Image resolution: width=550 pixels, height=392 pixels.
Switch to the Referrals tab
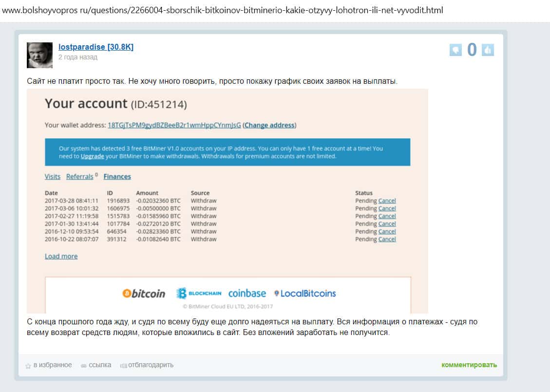(79, 177)
